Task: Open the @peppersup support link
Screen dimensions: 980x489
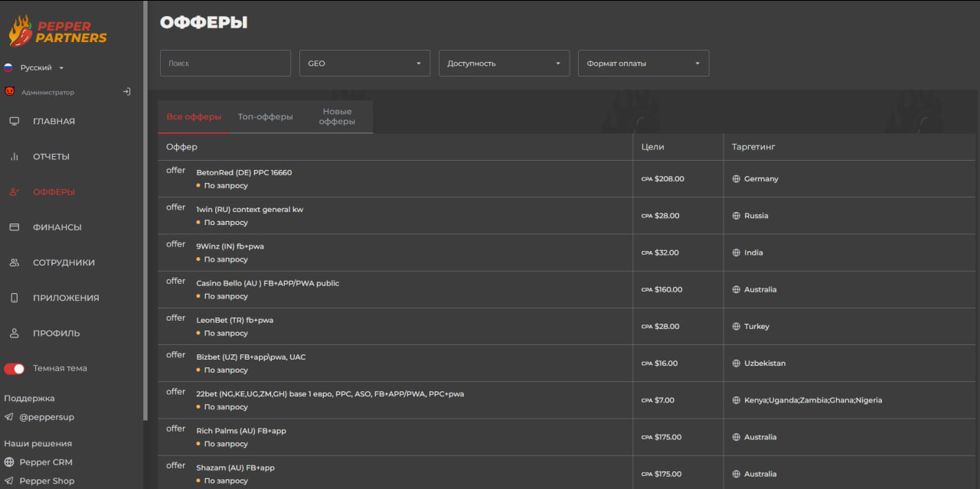Action: coord(47,417)
